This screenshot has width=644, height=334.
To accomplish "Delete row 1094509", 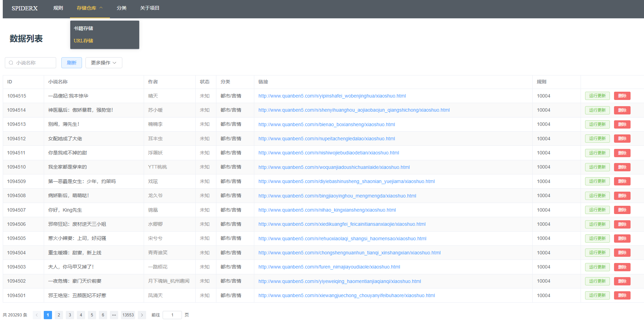I will 622,181.
